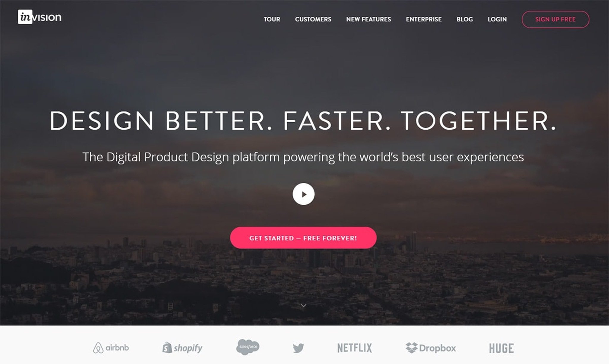Screen dimensions: 609x364
Task: Click the GET STARTED FREE FOREVER button
Action: pyautogui.click(x=303, y=237)
